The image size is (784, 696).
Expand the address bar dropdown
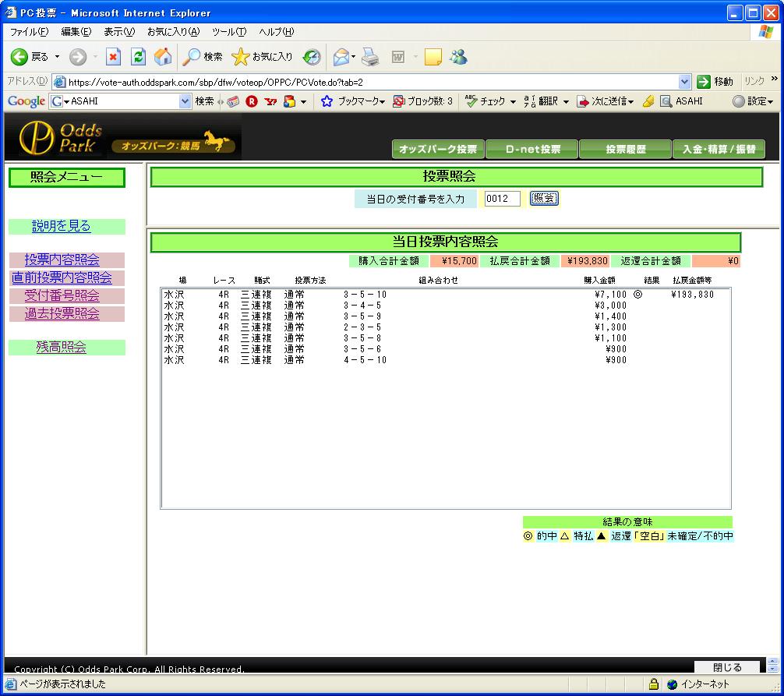click(x=684, y=82)
